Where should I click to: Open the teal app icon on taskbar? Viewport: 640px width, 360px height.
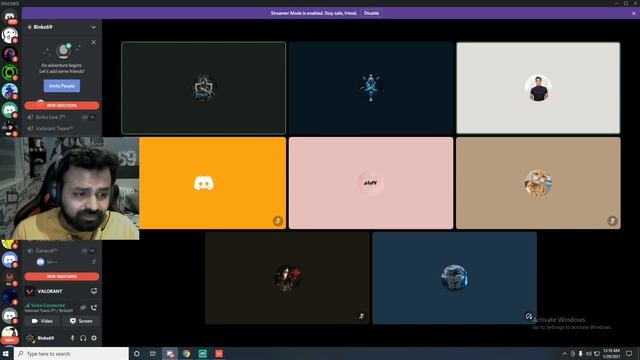coord(203,353)
